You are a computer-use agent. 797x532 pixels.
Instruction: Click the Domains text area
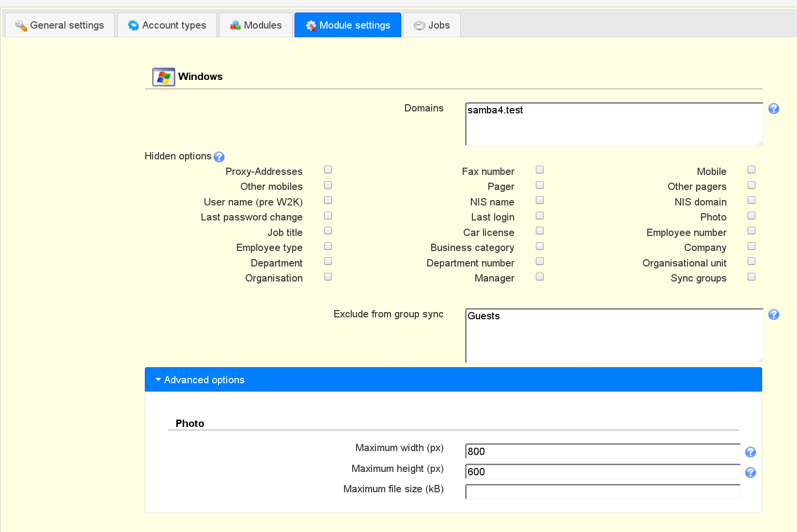coord(613,124)
